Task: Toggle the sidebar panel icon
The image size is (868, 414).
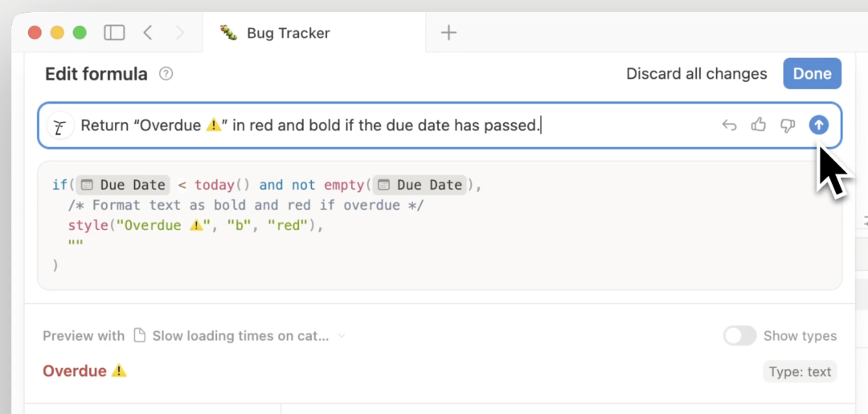Action: (115, 33)
